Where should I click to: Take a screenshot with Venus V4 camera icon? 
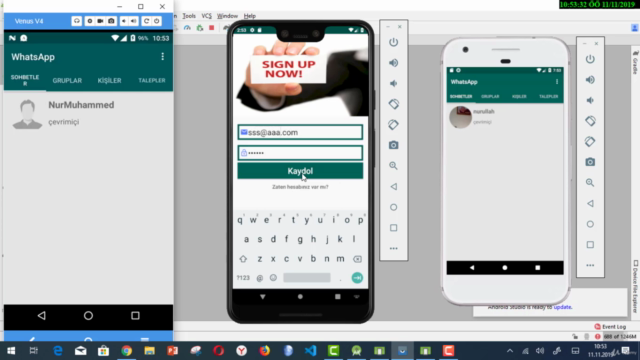coord(111,21)
